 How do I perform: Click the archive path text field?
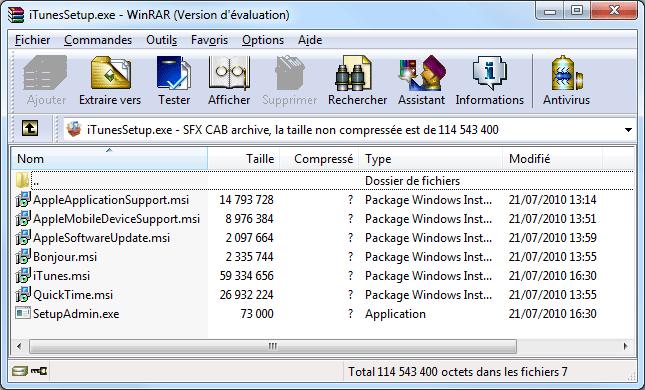pos(348,130)
